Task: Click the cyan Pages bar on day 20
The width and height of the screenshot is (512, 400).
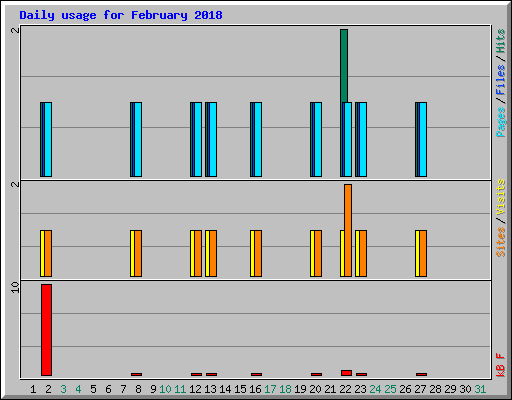Action: click(x=318, y=139)
